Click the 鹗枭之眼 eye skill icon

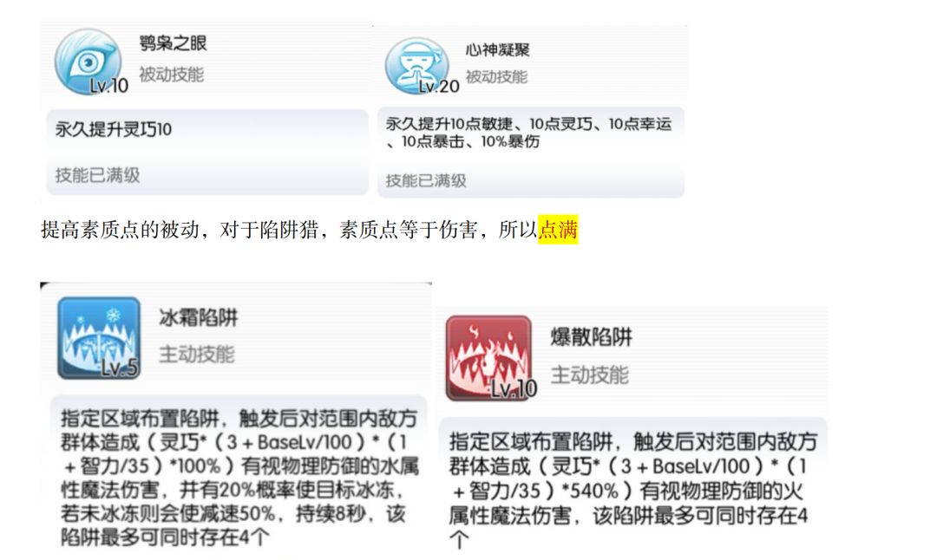point(88,62)
